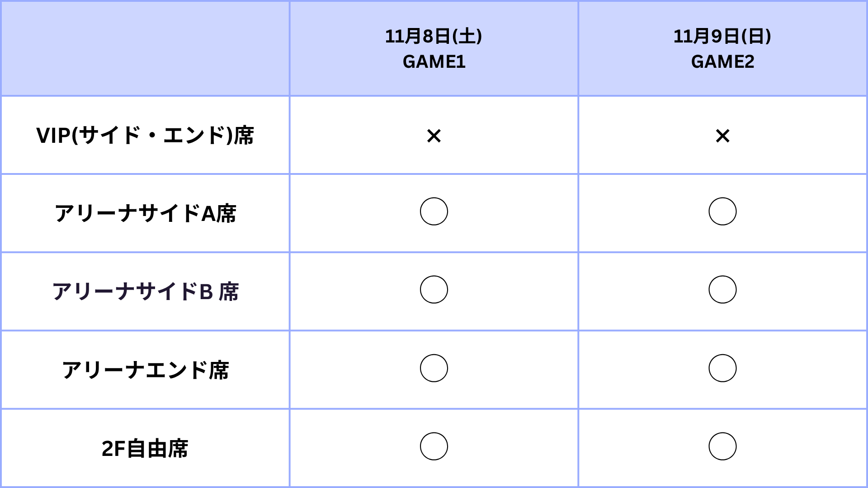Screen dimensions: 868x488
Task: Click the circle for アリーナサイドB席 GAME1
Action: [x=434, y=290]
